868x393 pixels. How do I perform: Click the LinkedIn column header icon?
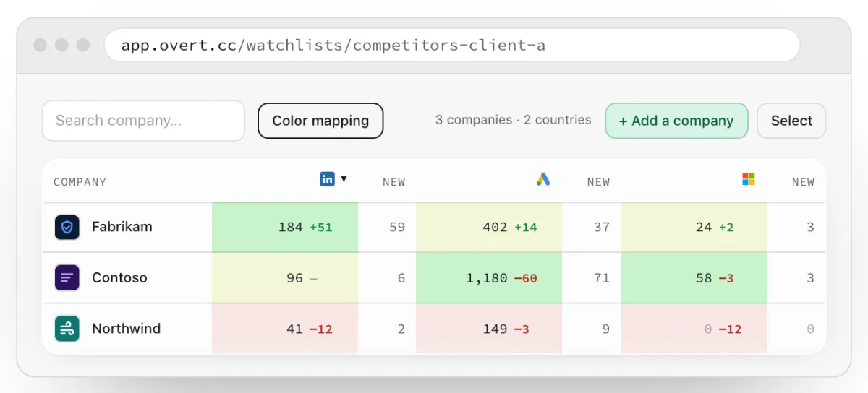point(327,178)
